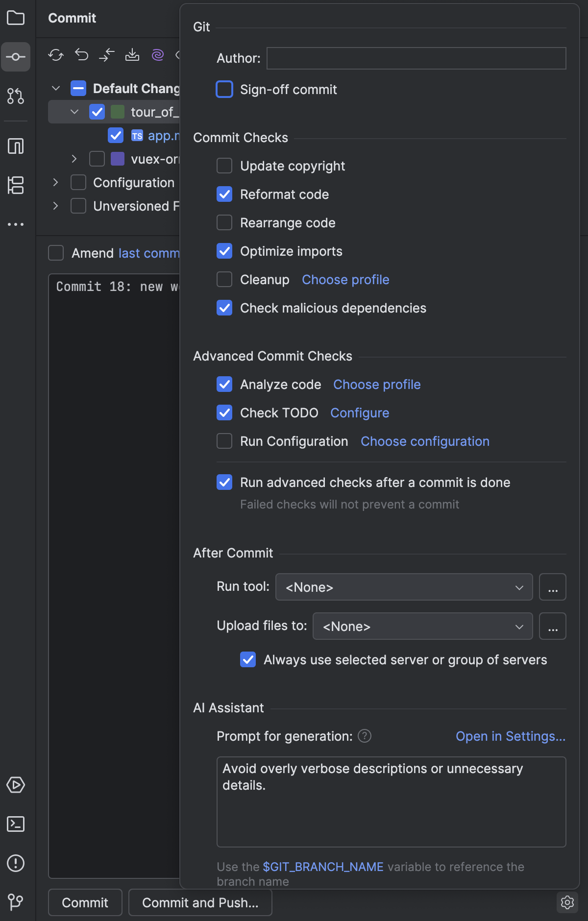Uncheck Run advanced checks after commit

[x=224, y=482]
